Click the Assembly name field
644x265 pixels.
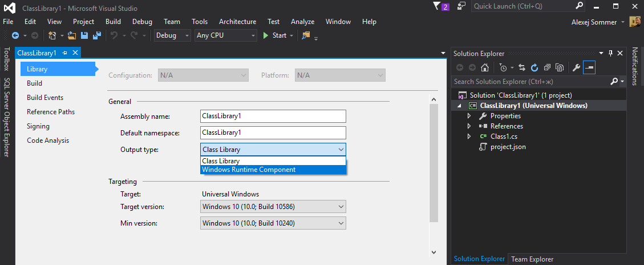pyautogui.click(x=273, y=116)
